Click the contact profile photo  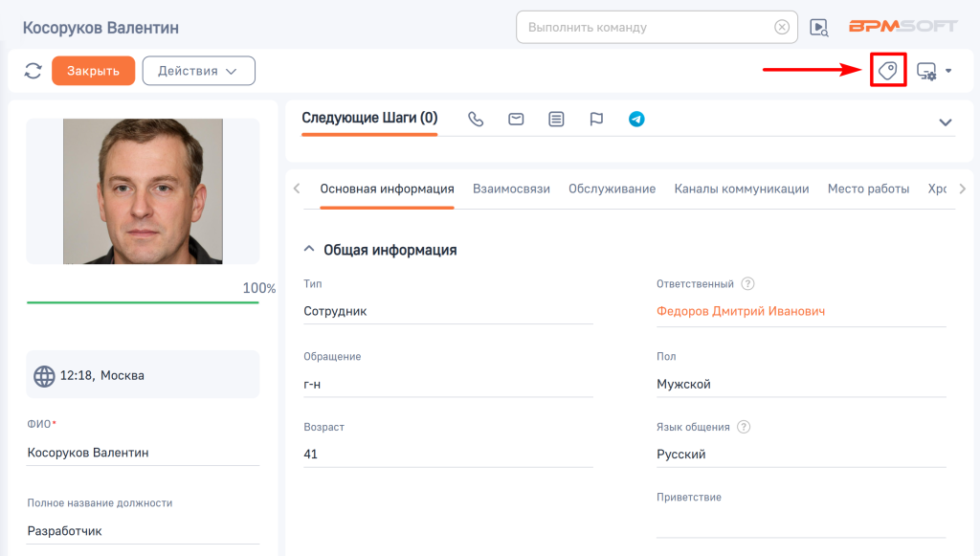[x=143, y=191]
